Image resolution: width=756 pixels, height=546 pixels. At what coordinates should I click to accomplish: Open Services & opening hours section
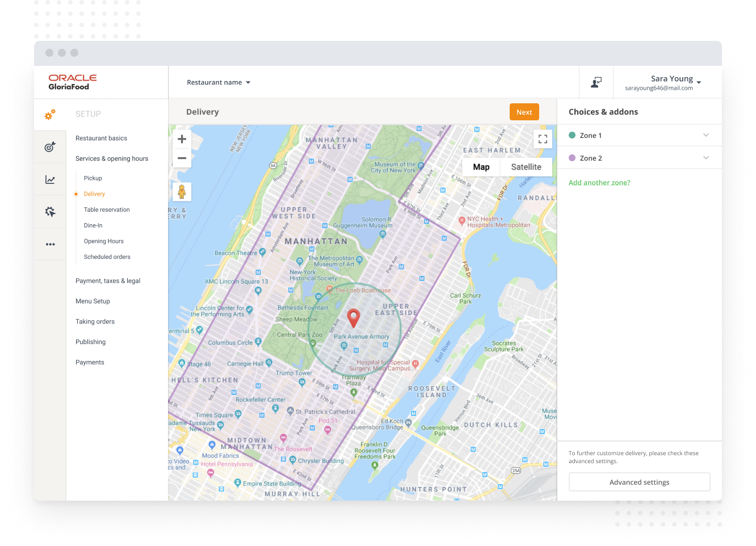112,159
